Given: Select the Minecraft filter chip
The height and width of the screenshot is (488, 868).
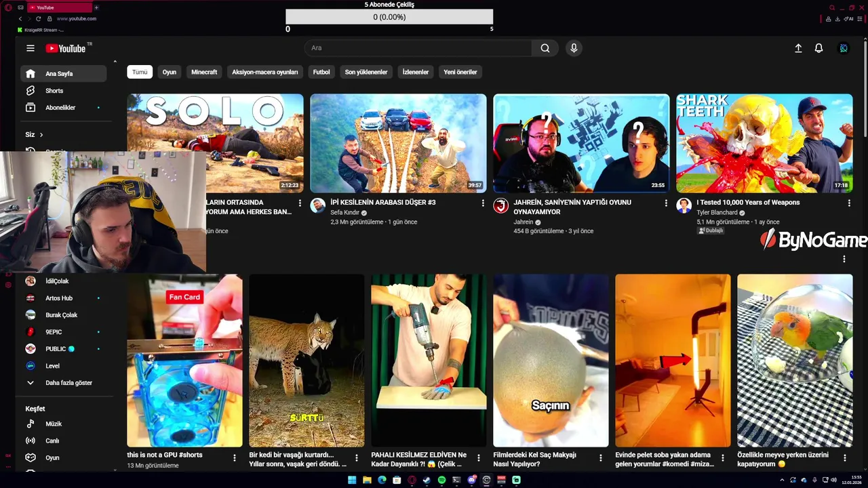Looking at the screenshot, I should [x=204, y=72].
